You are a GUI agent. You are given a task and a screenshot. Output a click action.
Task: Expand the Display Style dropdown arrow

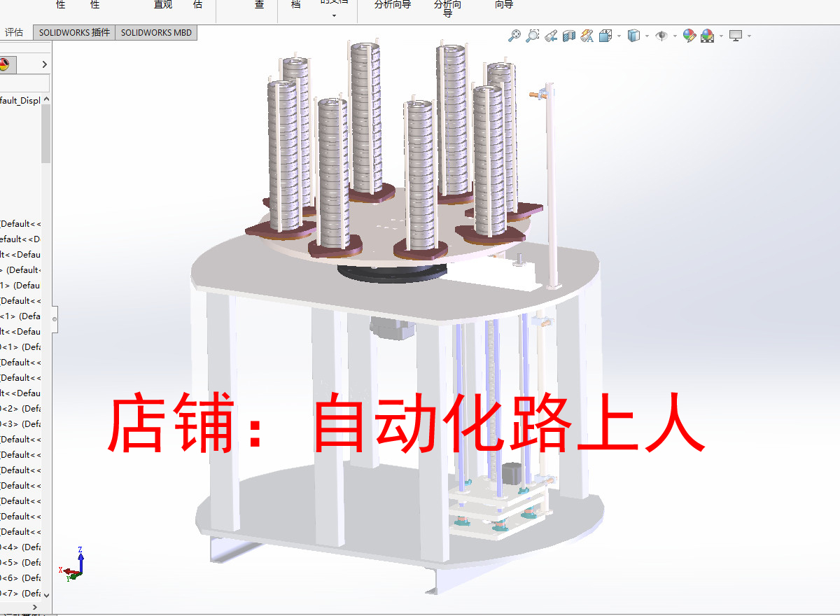pos(647,36)
